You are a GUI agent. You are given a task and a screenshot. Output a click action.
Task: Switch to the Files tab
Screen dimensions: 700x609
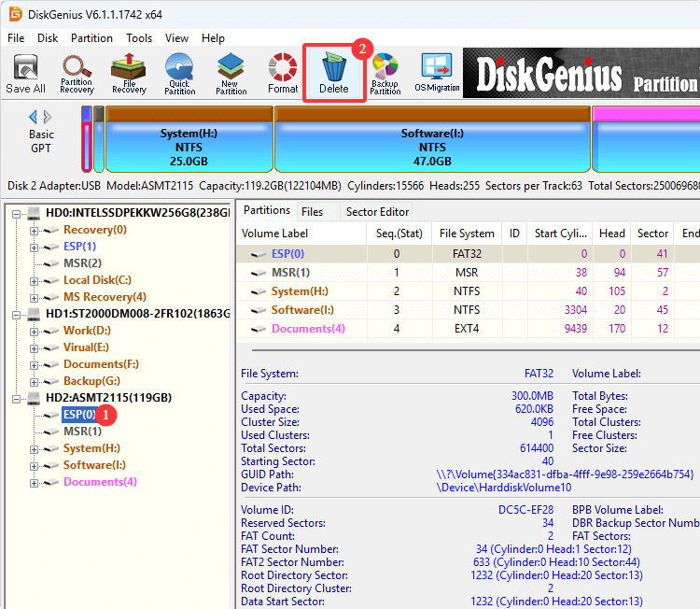click(312, 212)
